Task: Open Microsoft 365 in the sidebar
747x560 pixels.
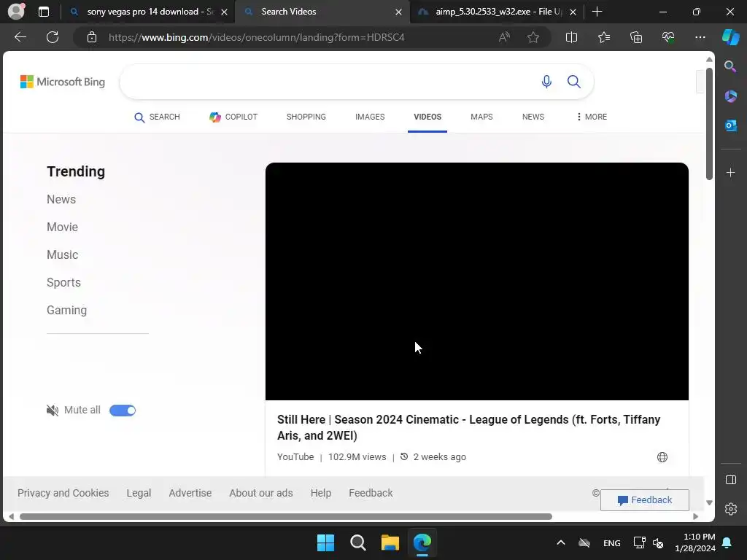Action: pos(730,96)
